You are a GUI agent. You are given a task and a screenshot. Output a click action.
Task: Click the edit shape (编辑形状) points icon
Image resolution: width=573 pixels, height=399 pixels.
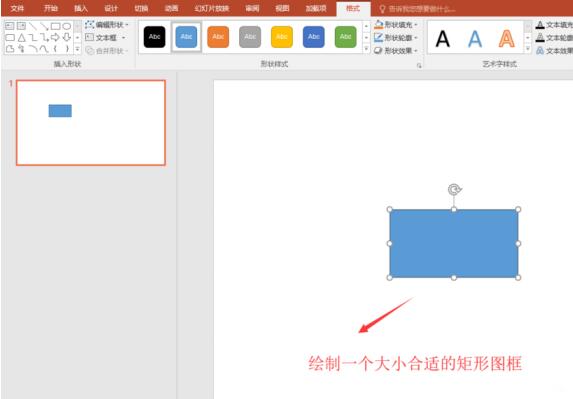(90, 24)
